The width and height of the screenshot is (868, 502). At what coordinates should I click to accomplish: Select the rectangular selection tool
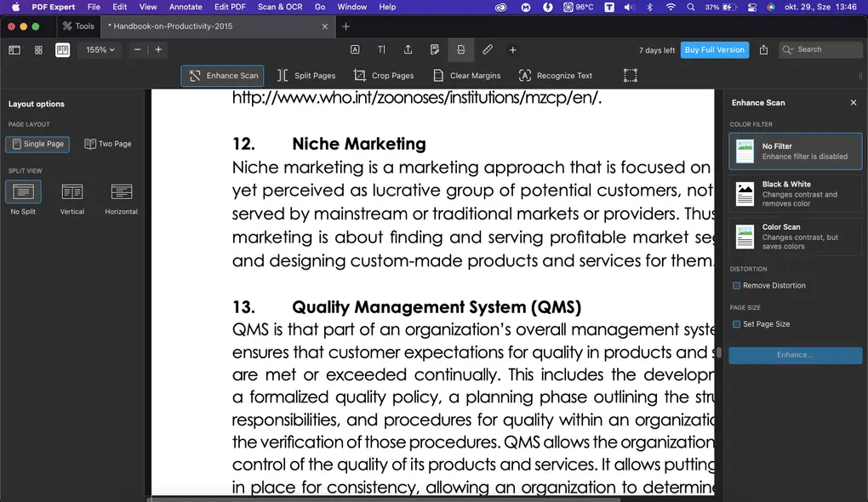(631, 75)
